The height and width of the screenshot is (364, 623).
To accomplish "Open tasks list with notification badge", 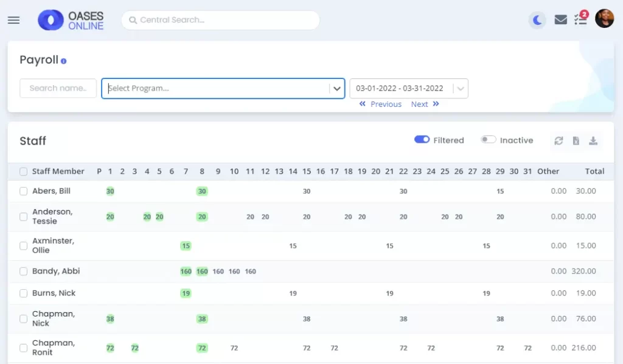I will [x=580, y=19].
